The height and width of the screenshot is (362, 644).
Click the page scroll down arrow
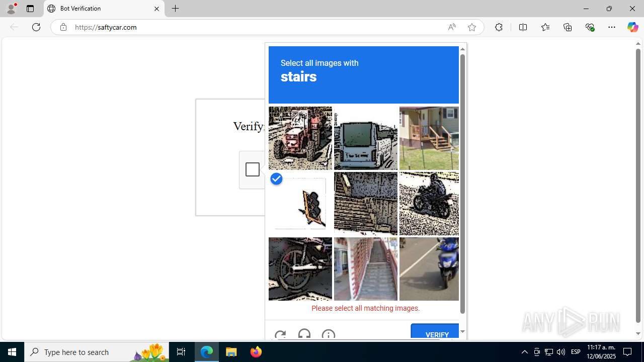638,333
